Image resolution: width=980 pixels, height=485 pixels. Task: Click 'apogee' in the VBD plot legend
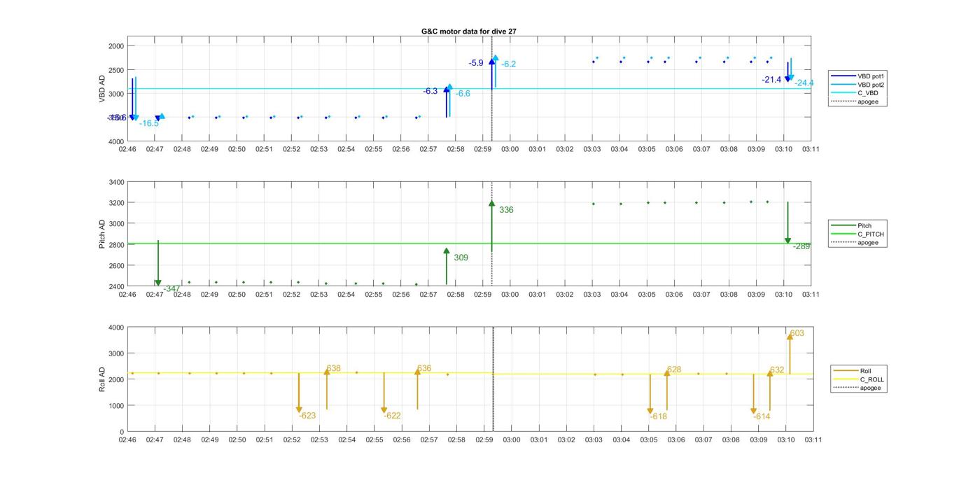click(855, 101)
